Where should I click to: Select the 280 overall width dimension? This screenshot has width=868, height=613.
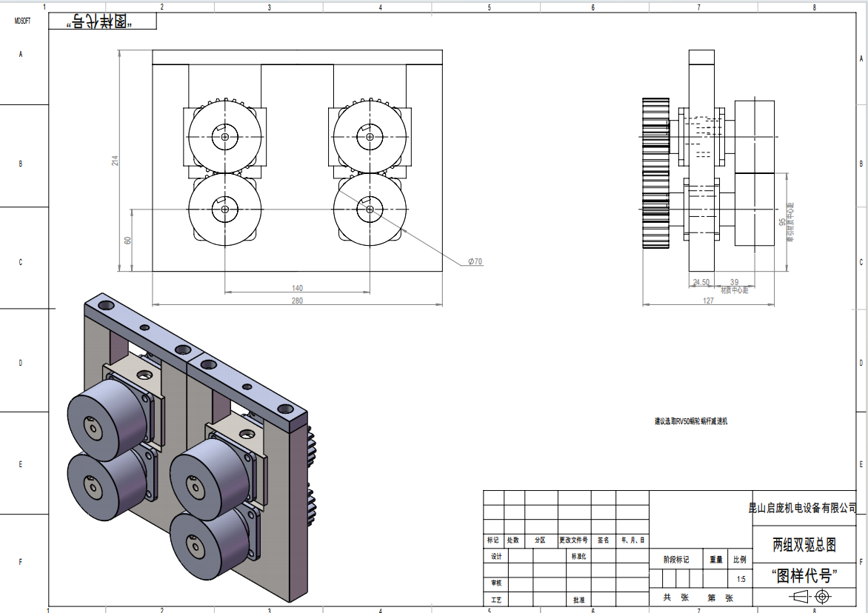(297, 301)
